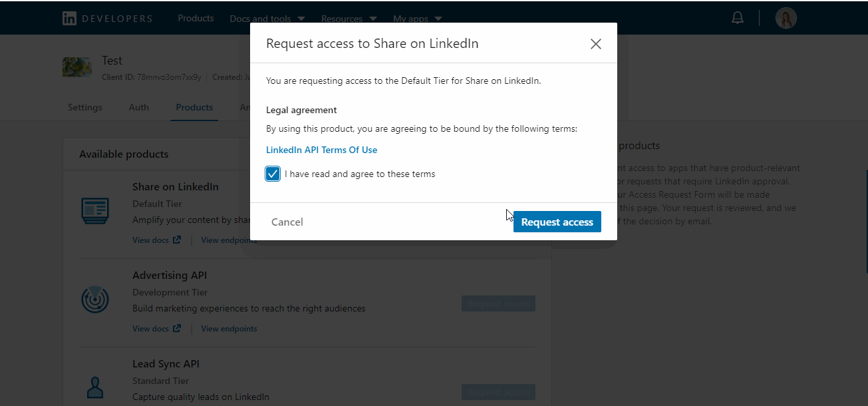Uncheck the agree to terms checkbox

click(x=273, y=174)
